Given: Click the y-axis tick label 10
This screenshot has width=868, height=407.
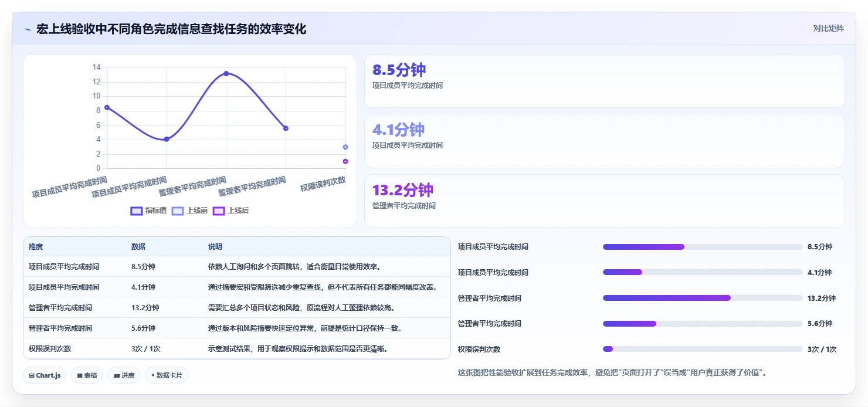Looking at the screenshot, I should 96,96.
